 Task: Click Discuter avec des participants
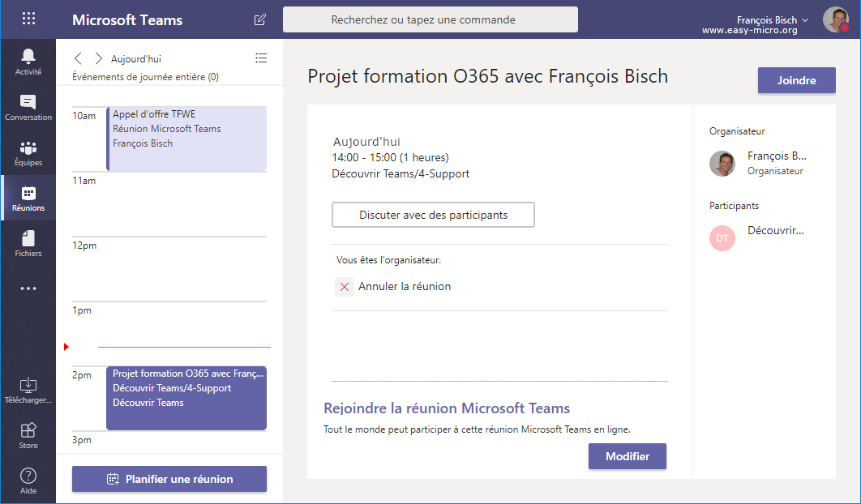433,215
